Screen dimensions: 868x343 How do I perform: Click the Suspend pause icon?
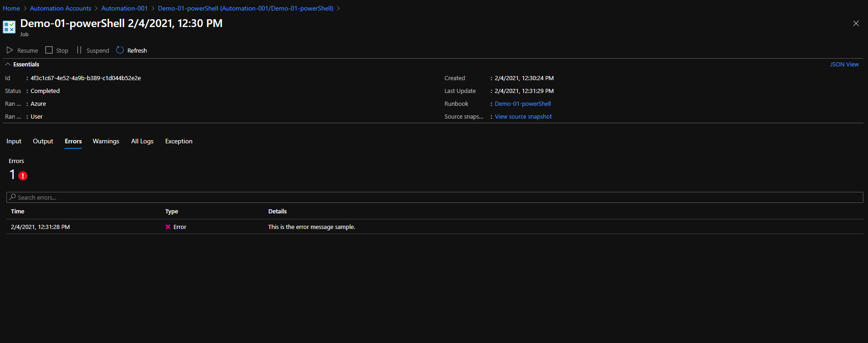(x=79, y=50)
